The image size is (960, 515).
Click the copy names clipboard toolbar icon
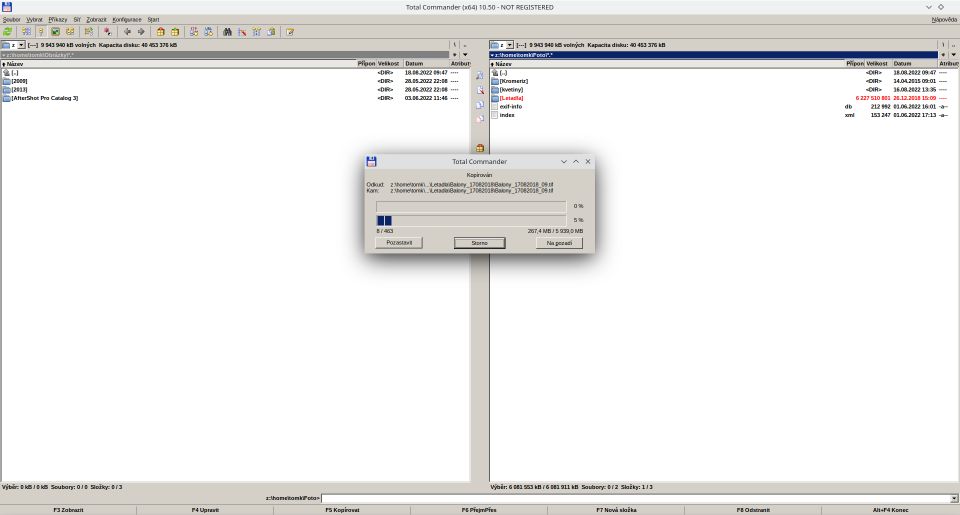click(271, 31)
